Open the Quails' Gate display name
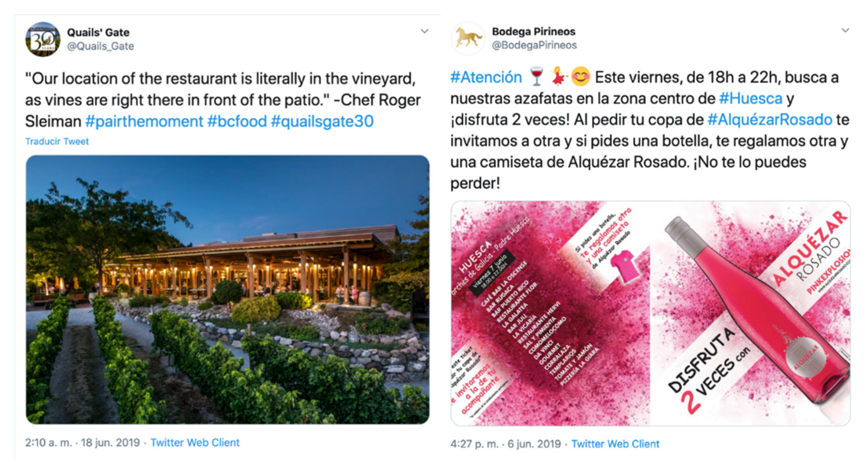This screenshot has width=868, height=462. pos(98,32)
